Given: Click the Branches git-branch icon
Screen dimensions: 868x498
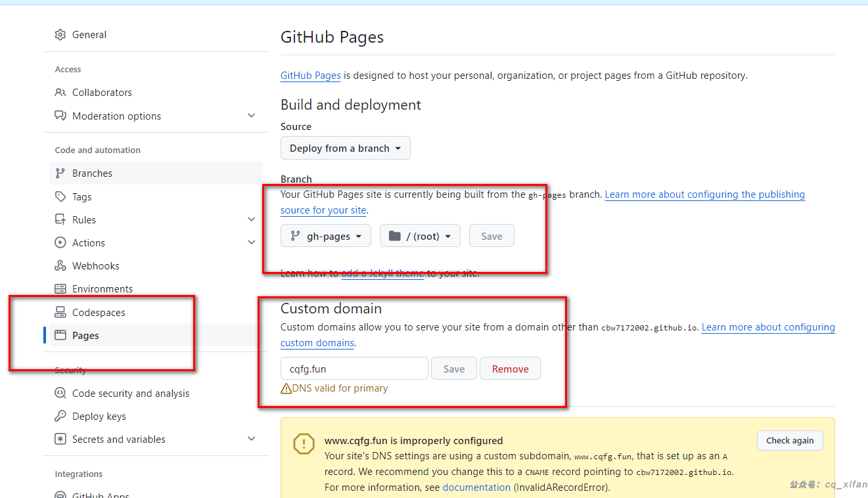Looking at the screenshot, I should (60, 173).
